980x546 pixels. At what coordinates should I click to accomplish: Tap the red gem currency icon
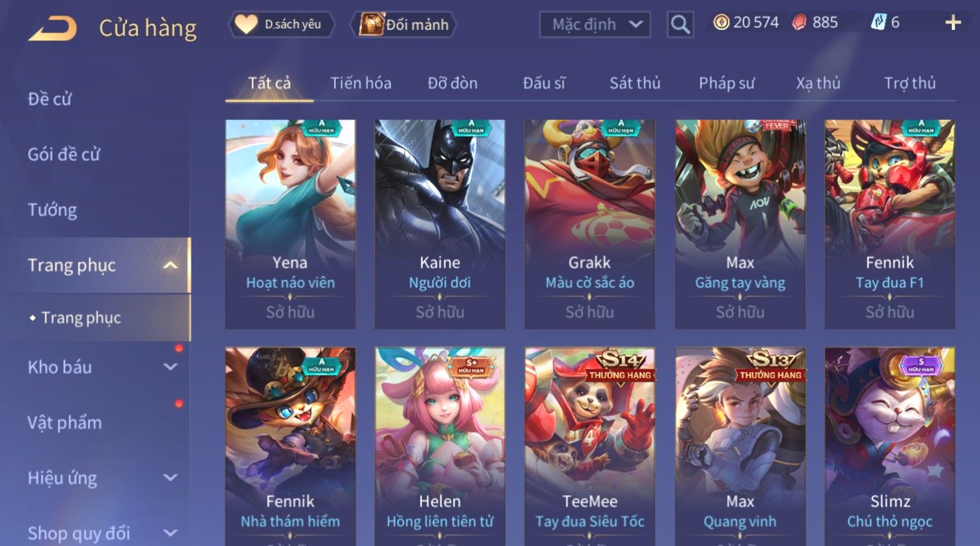[799, 23]
